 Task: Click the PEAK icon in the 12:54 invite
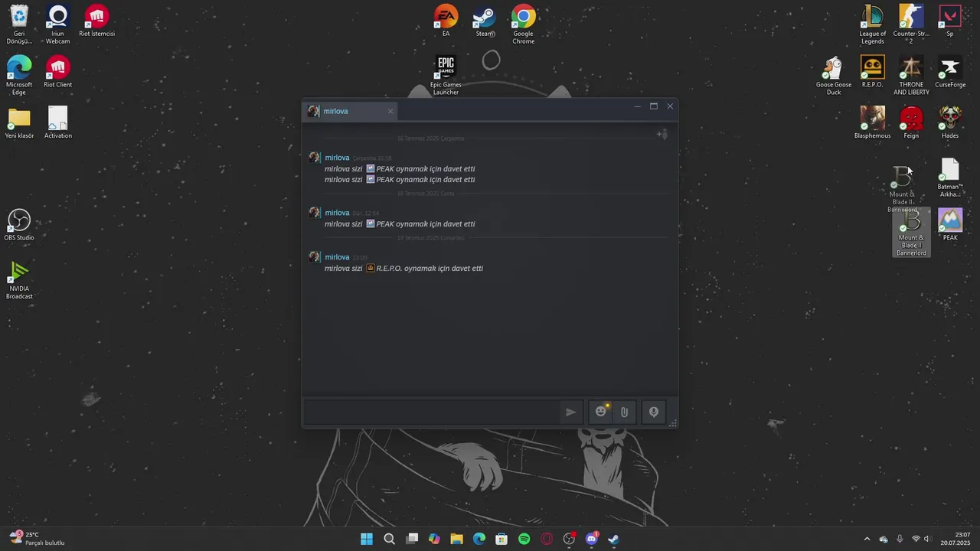(371, 223)
